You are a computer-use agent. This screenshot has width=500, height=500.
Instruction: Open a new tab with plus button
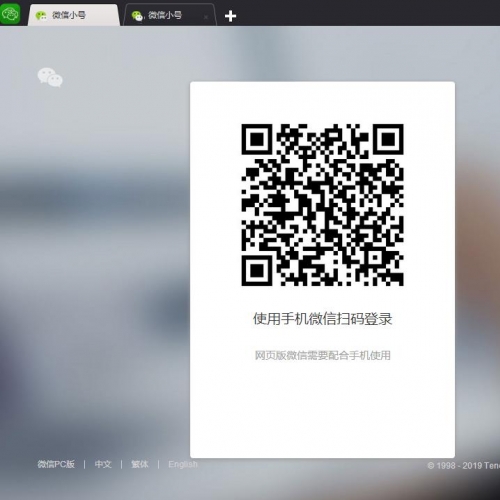(x=230, y=16)
